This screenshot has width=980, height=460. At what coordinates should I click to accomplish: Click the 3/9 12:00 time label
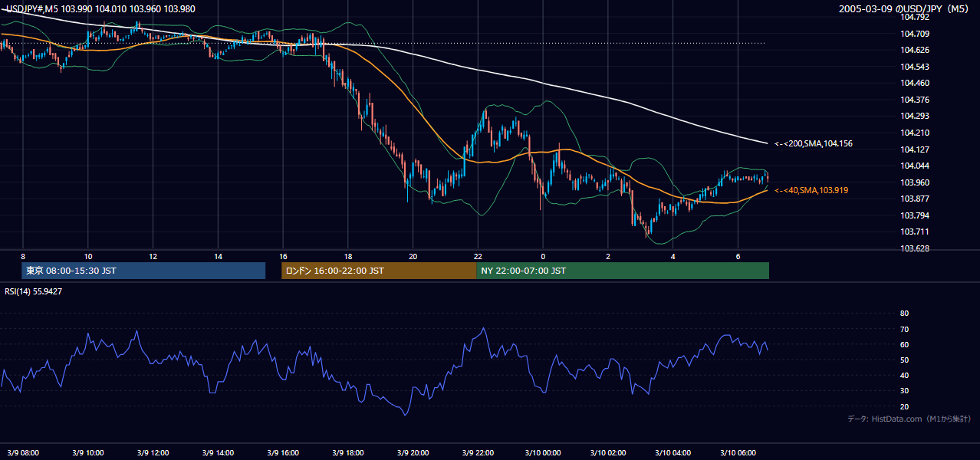(x=153, y=452)
